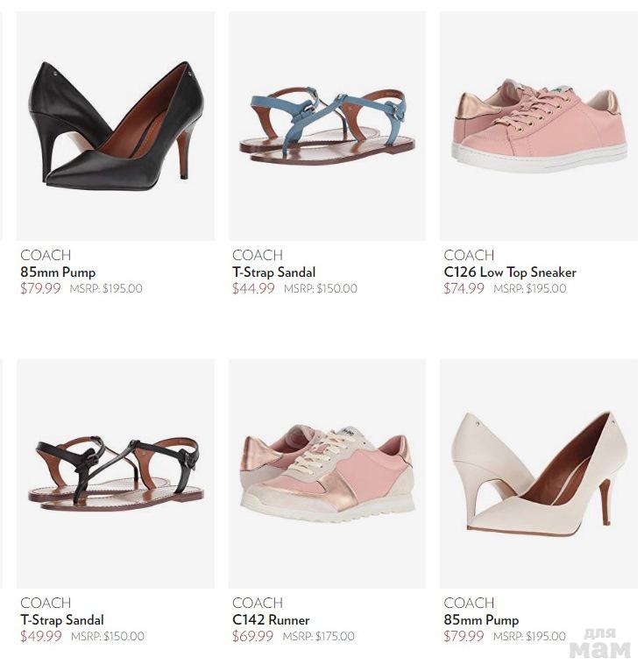Click the T-Strap Sandal title priced $49.99

[62, 620]
